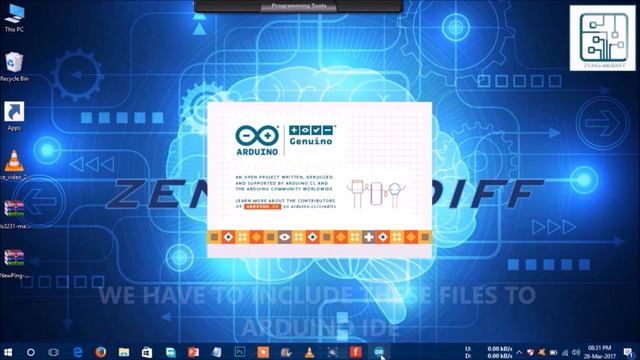The image size is (640, 360).
Task: Open the VLC cone icon in taskbar
Action: click(309, 352)
